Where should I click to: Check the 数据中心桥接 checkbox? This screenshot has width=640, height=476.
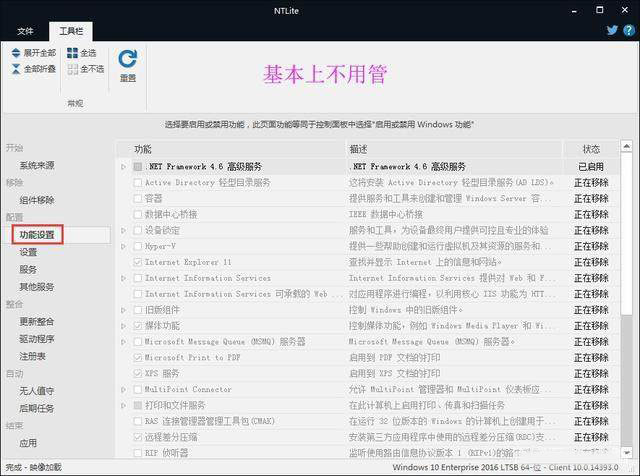[x=138, y=214]
